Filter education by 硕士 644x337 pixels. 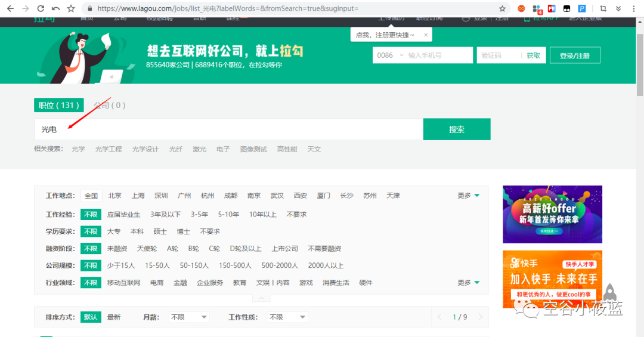(160, 231)
